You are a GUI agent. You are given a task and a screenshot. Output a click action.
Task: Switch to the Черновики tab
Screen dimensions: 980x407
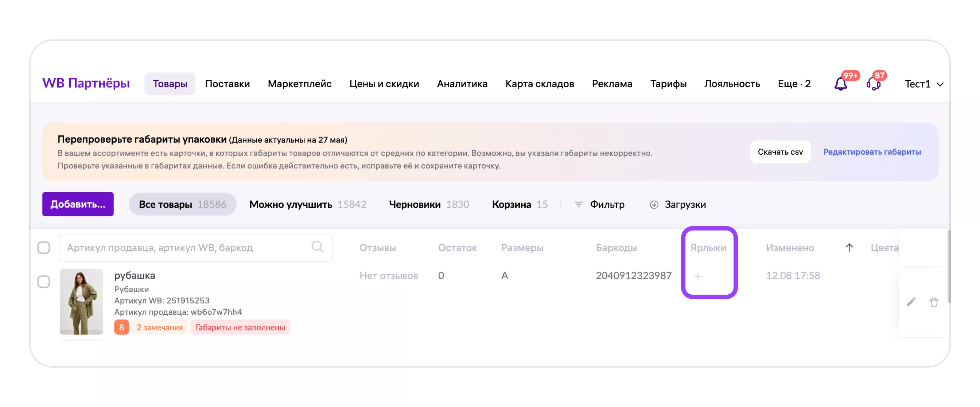[428, 204]
